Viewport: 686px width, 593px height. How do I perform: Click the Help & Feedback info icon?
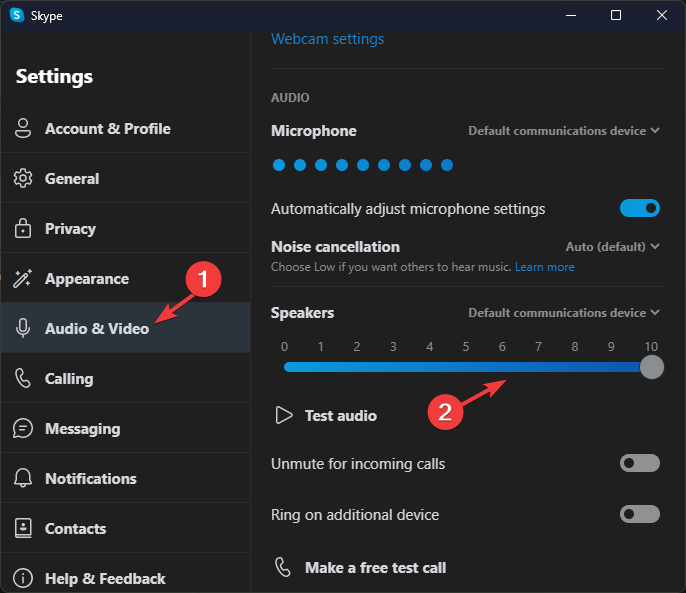23,578
